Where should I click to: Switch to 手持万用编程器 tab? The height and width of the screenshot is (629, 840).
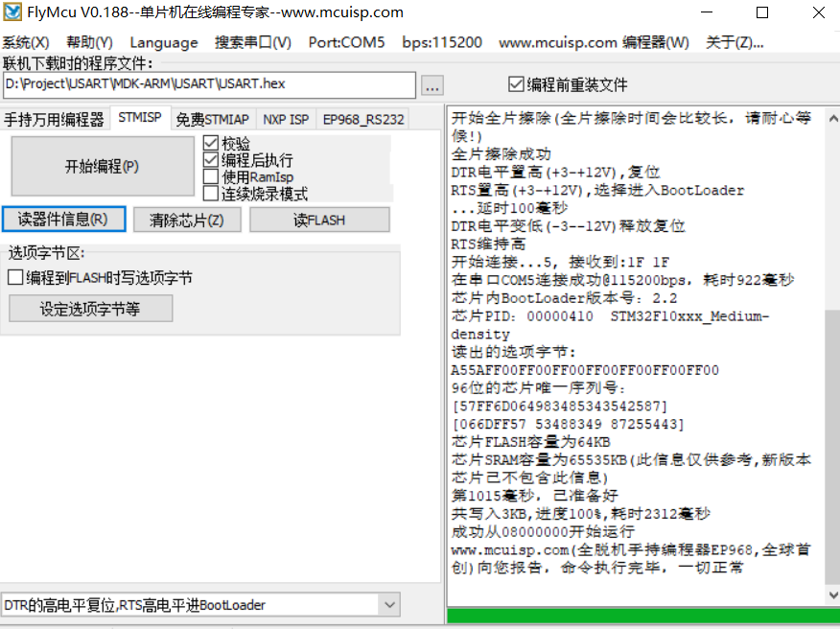tap(54, 119)
